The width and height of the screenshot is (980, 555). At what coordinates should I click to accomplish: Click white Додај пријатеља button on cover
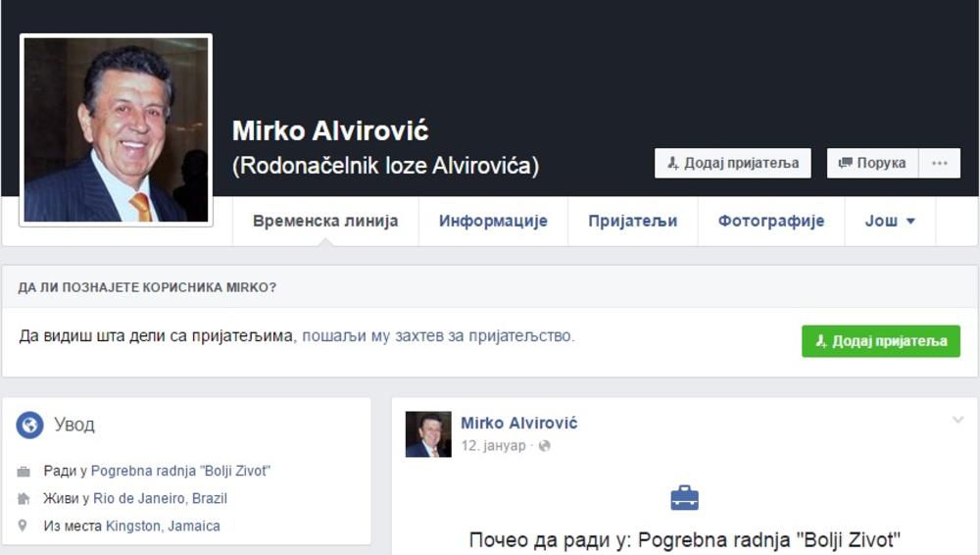732,163
